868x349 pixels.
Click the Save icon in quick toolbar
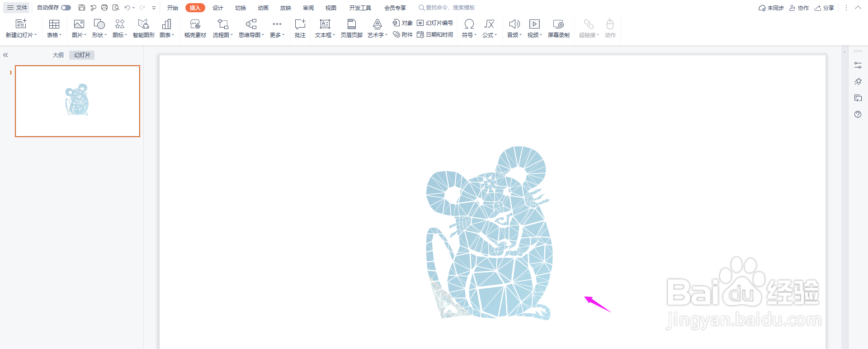click(82, 8)
